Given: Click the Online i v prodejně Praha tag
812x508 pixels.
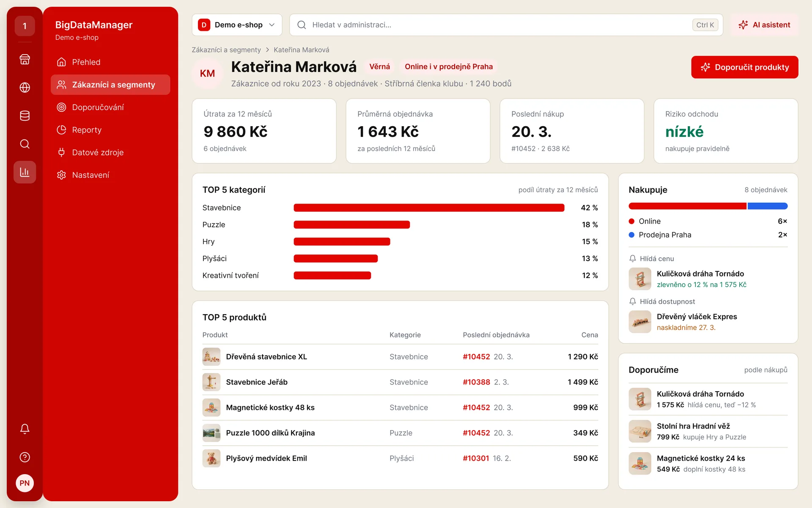Looking at the screenshot, I should coord(448,67).
